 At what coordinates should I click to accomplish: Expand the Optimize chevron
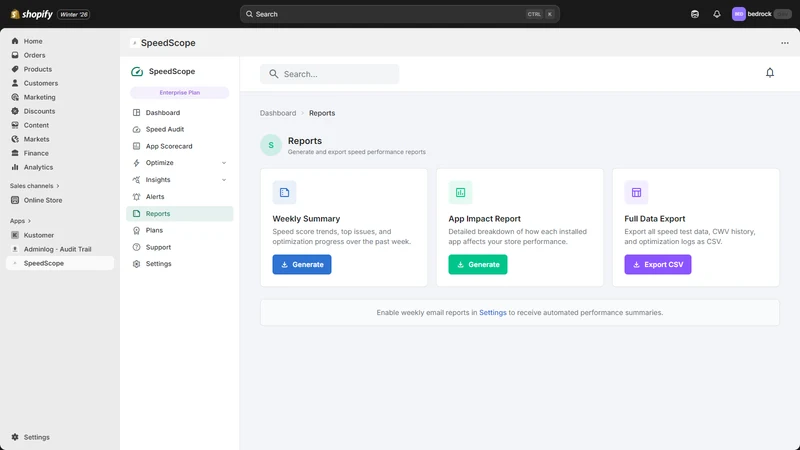(x=223, y=163)
